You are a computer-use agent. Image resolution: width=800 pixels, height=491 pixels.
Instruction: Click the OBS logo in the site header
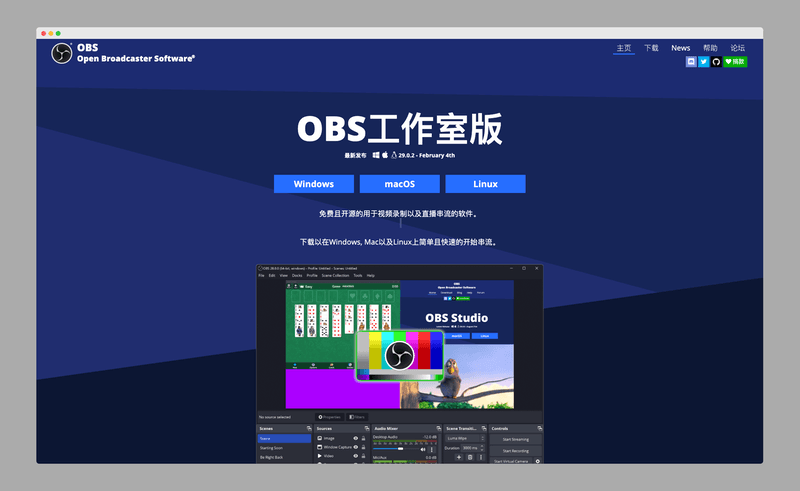(x=62, y=53)
